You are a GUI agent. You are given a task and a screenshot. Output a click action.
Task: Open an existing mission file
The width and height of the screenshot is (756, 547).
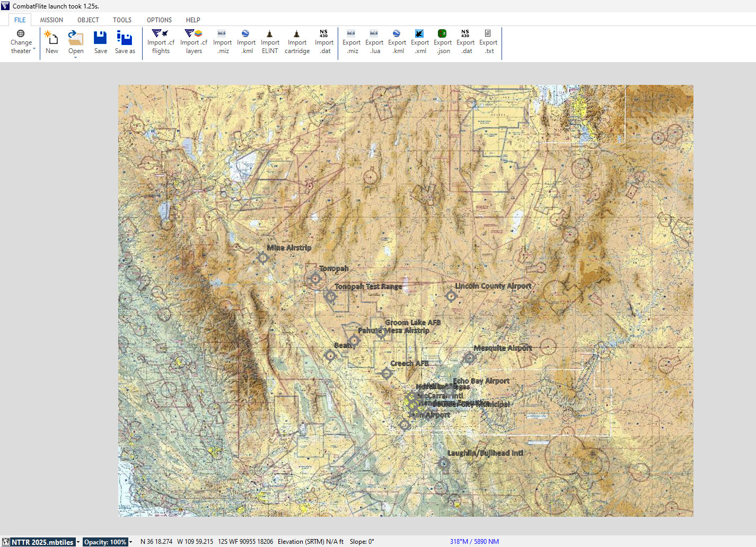point(75,41)
